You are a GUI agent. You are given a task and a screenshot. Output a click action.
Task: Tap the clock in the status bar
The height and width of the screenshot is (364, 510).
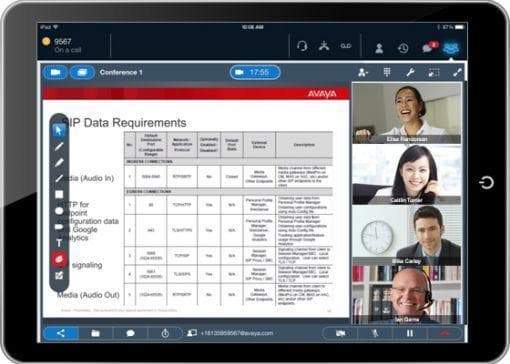click(x=253, y=27)
